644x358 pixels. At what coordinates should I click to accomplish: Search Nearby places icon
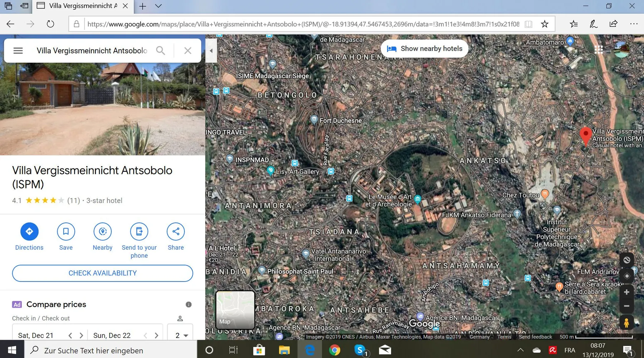pyautogui.click(x=103, y=231)
